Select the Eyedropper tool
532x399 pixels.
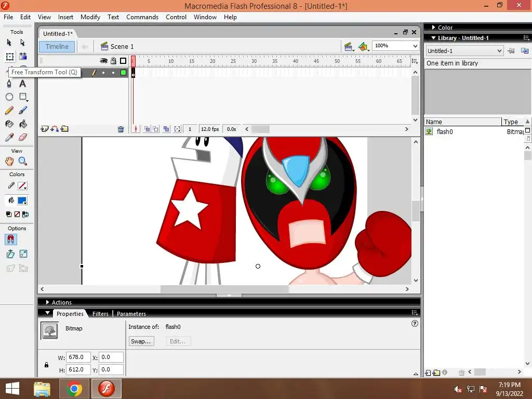[x=9, y=137]
